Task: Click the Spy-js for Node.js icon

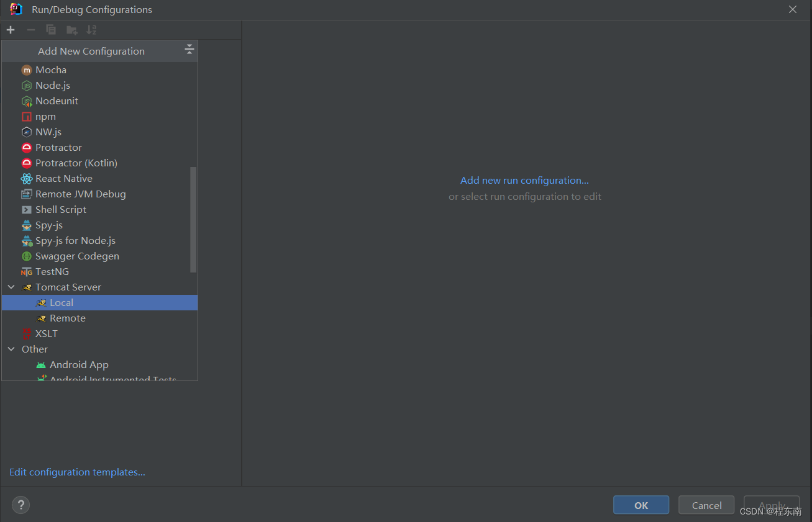Action: pos(26,241)
